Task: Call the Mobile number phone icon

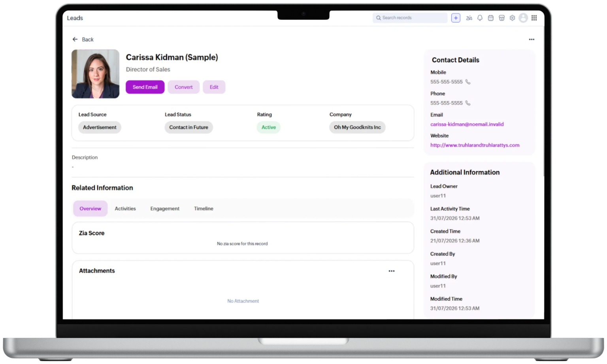Action: tap(468, 82)
